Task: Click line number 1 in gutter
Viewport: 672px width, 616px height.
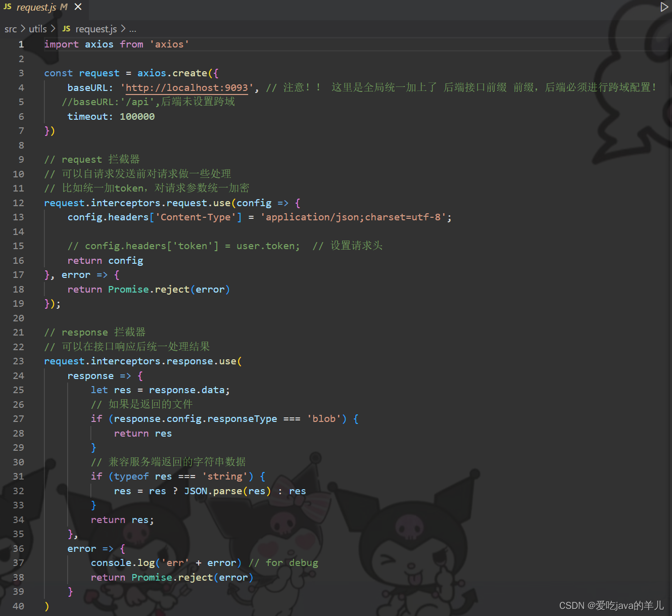Action: [x=21, y=44]
